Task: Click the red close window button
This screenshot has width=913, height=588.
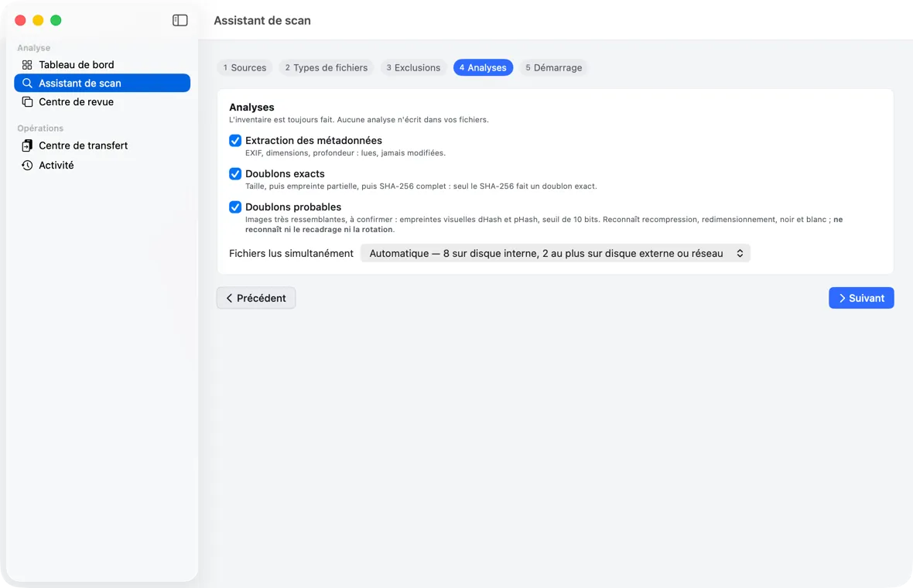Action: [x=20, y=20]
